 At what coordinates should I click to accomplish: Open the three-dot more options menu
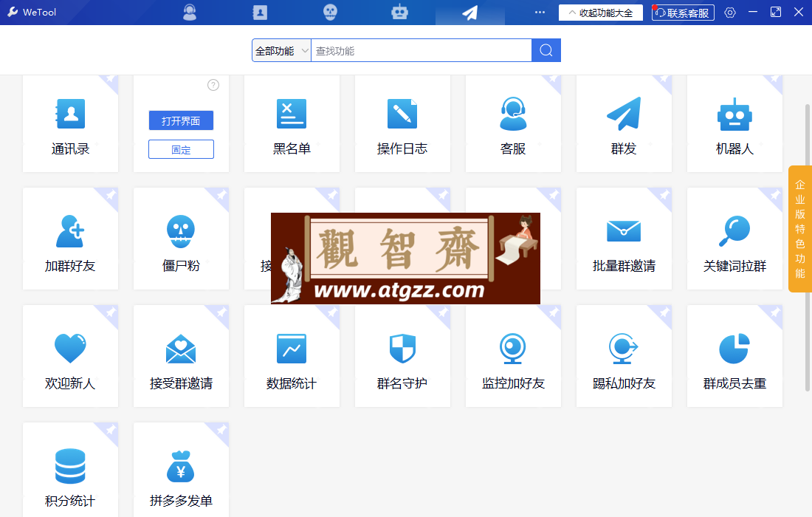click(540, 13)
